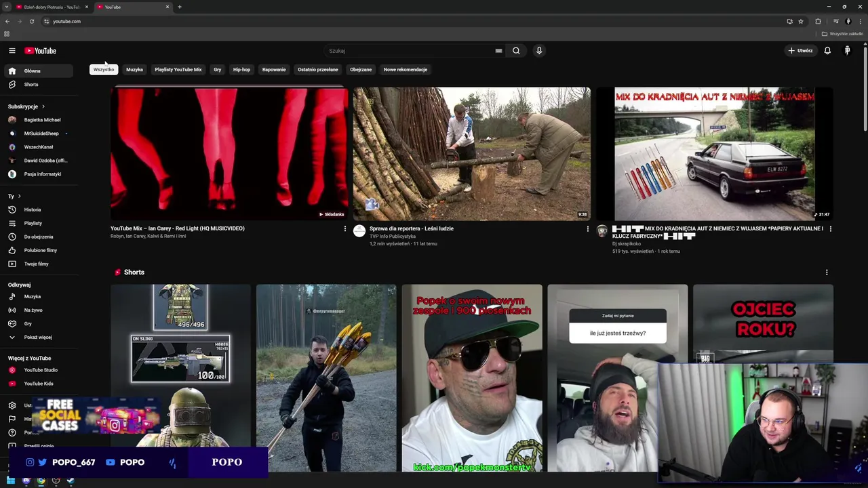Click the page vertical scrollbar
The width and height of the screenshot is (868, 488).
[x=865, y=88]
